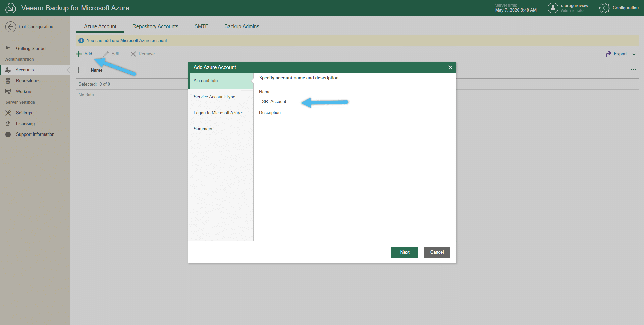644x325 pixels.
Task: Click inside the Description text area
Action: pyautogui.click(x=355, y=168)
